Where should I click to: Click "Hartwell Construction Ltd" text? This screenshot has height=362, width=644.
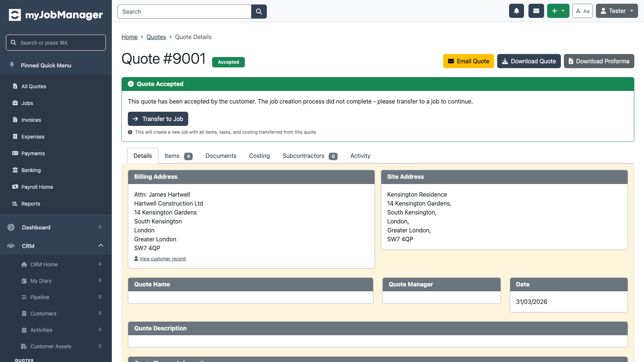(168, 203)
